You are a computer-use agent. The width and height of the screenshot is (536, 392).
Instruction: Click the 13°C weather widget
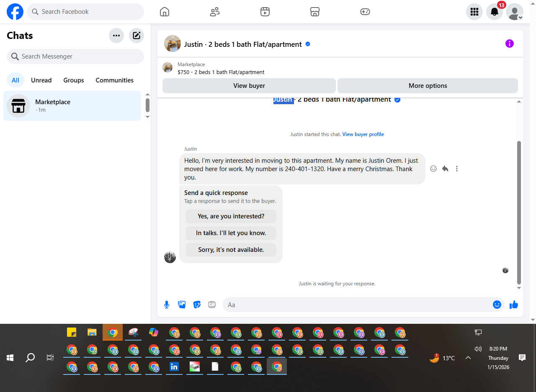click(442, 358)
